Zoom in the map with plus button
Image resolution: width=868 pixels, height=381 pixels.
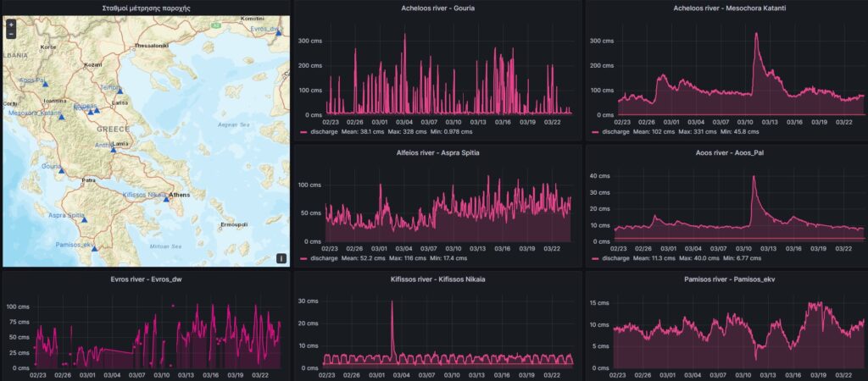[x=11, y=25]
